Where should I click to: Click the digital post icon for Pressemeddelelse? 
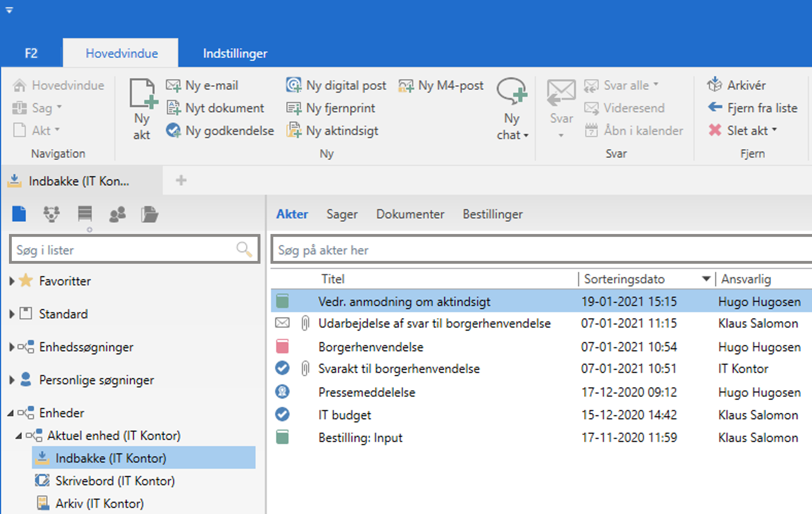(282, 392)
